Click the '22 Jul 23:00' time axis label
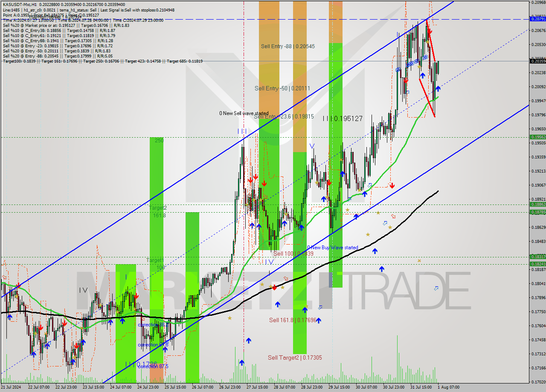 coord(66,387)
